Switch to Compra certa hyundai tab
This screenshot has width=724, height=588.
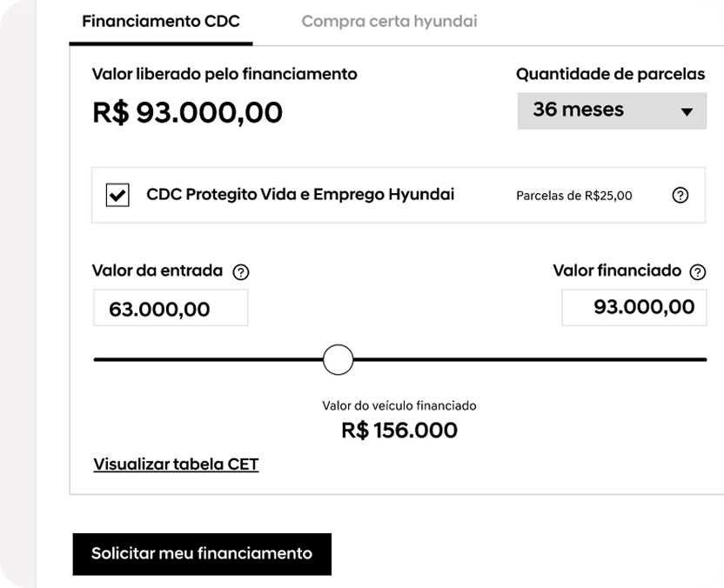coord(389,21)
